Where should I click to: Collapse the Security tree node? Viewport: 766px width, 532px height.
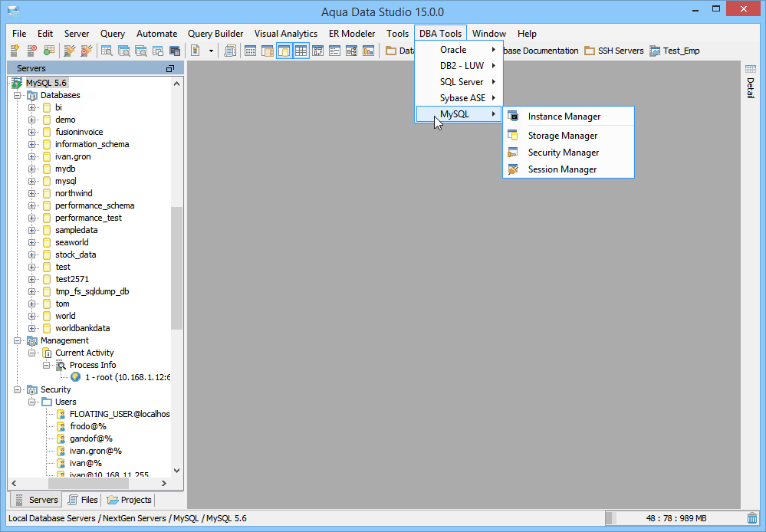click(x=17, y=389)
